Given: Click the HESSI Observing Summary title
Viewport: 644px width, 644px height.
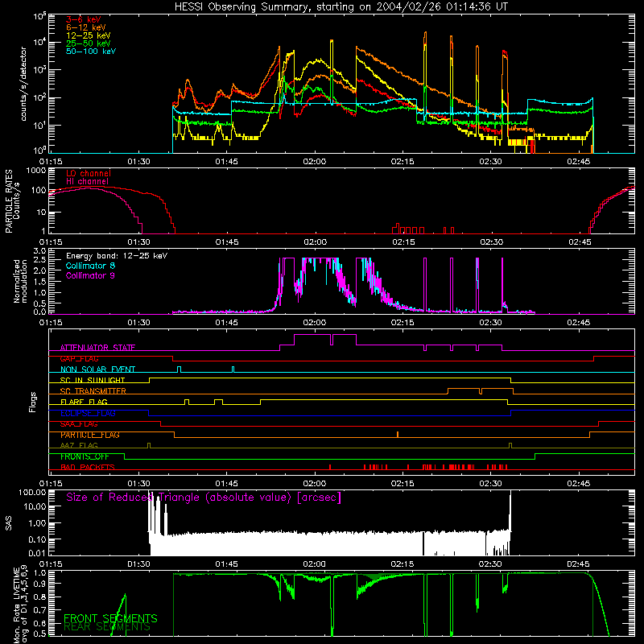Looking at the screenshot, I should click(341, 7).
